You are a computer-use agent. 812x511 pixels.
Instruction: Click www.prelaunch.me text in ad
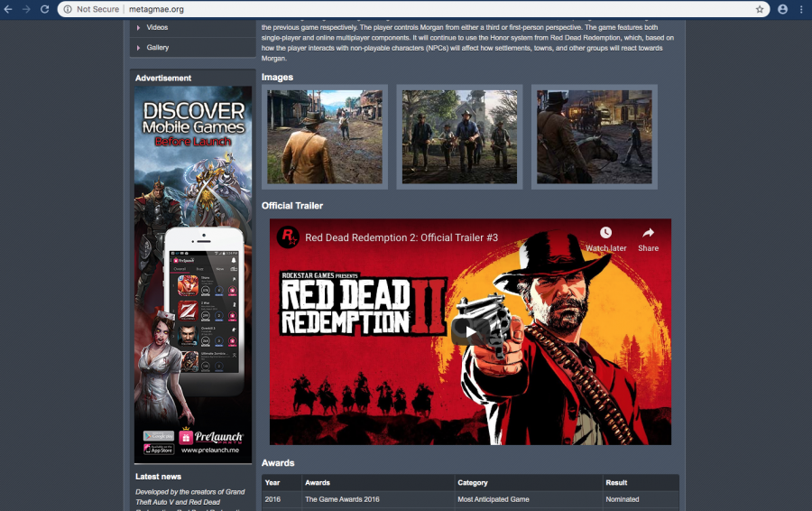(x=210, y=451)
